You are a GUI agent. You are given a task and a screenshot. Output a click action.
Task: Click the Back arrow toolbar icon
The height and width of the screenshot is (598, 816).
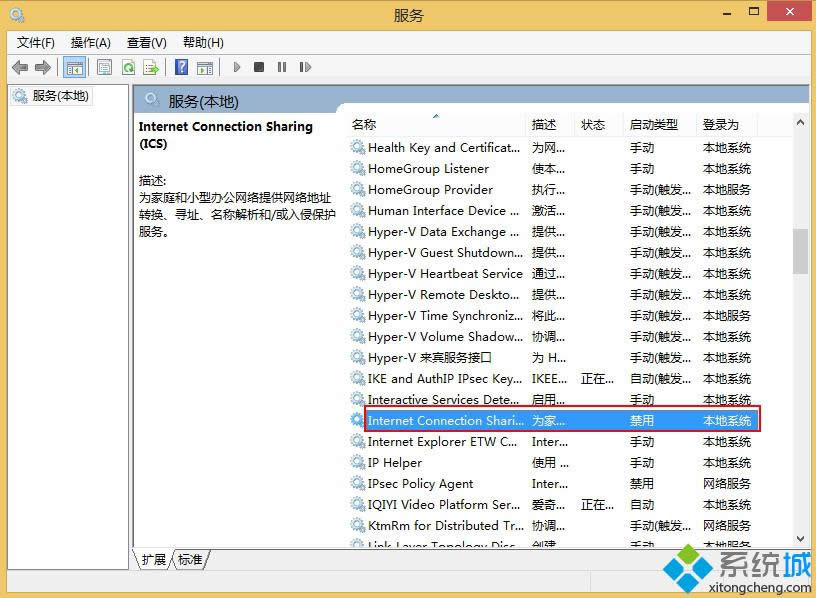[x=20, y=67]
